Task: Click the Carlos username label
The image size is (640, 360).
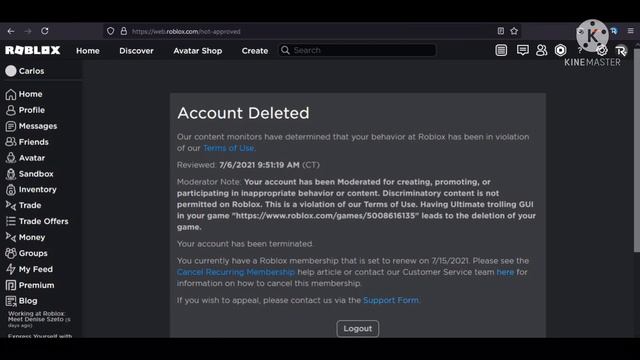Action: click(x=31, y=71)
